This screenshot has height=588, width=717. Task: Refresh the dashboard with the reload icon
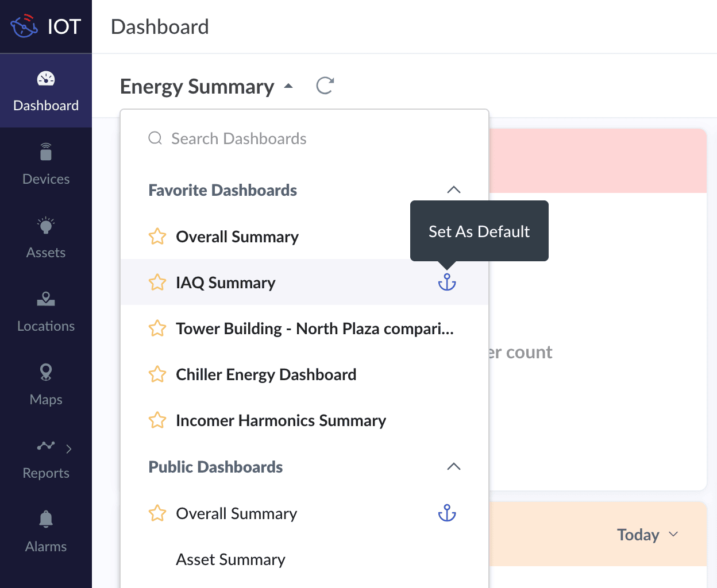[325, 86]
